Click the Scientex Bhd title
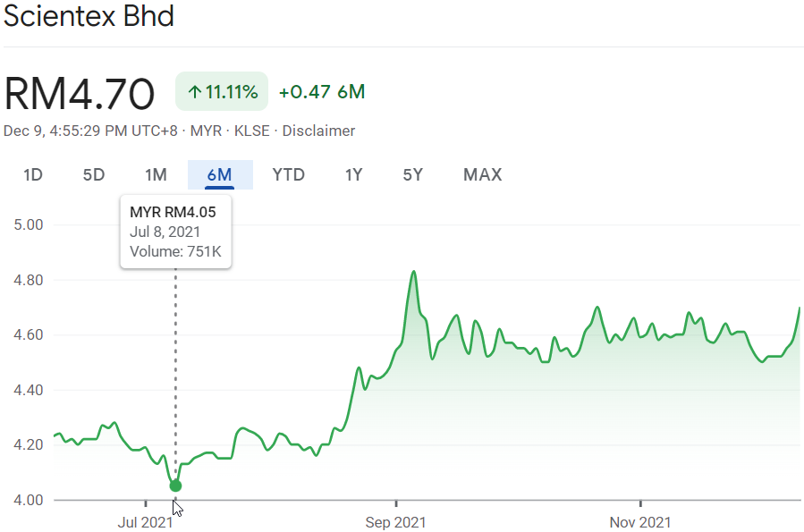Image resolution: width=804 pixels, height=532 pixels. tap(89, 16)
